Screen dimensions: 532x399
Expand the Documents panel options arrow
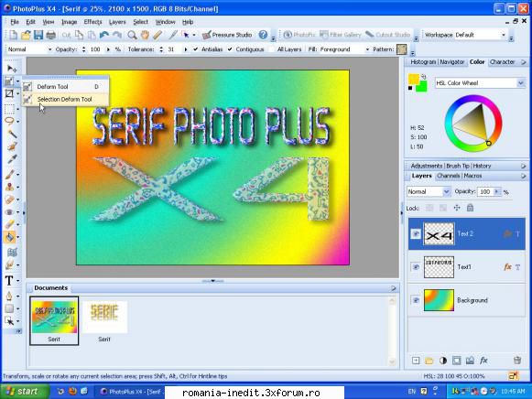tap(394, 288)
